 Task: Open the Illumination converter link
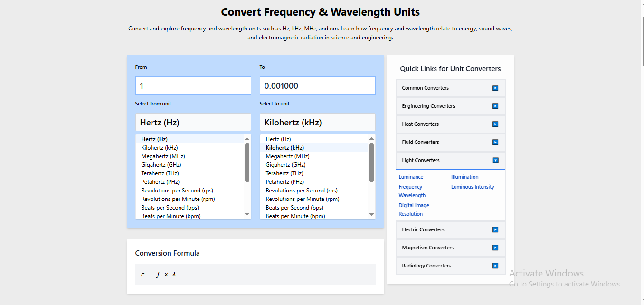pyautogui.click(x=464, y=177)
